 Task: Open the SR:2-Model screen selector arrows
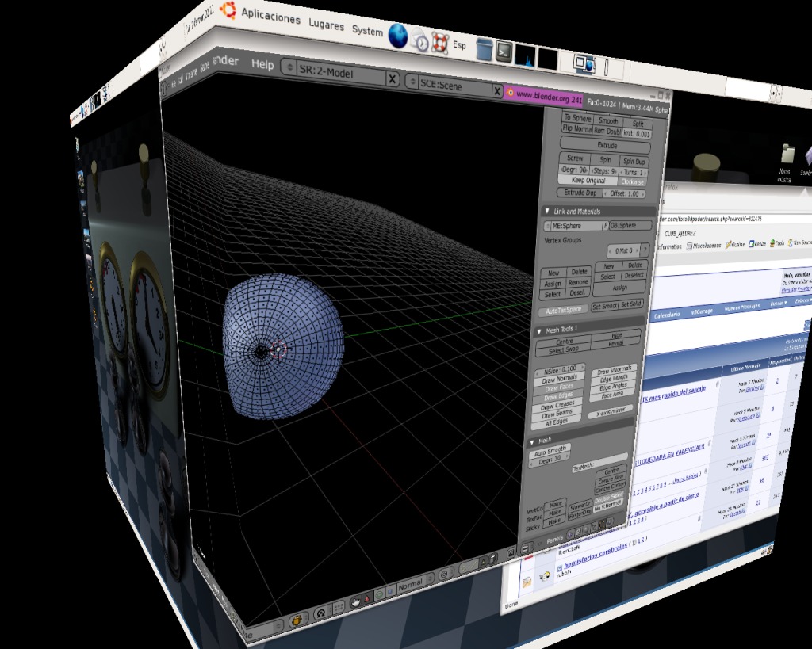pyautogui.click(x=290, y=67)
